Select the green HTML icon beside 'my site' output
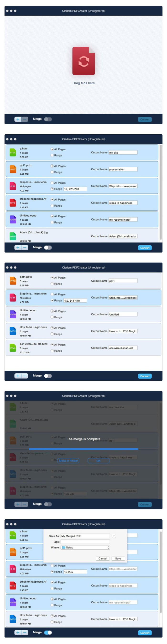The height and width of the screenshot is (644, 167). coord(13,152)
